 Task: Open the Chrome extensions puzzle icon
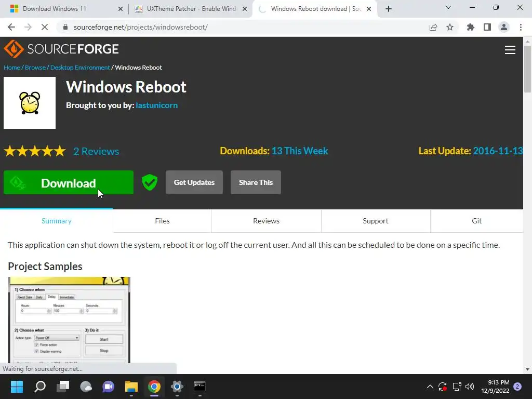(x=471, y=27)
